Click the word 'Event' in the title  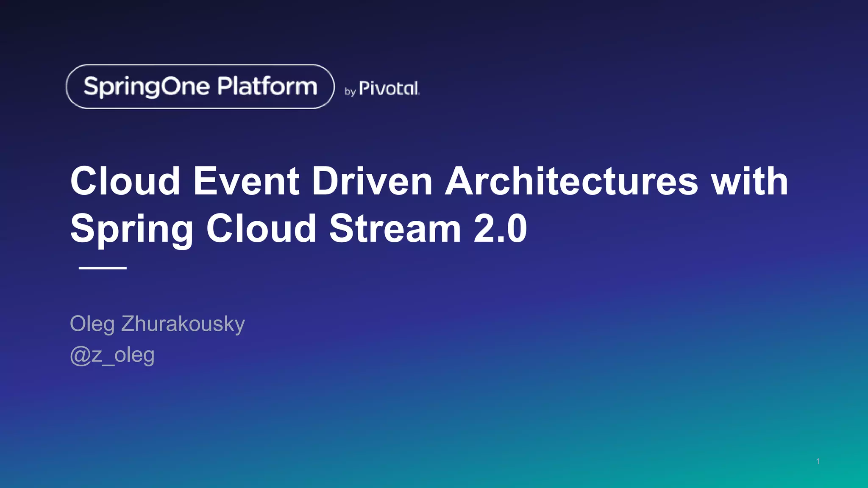click(246, 181)
